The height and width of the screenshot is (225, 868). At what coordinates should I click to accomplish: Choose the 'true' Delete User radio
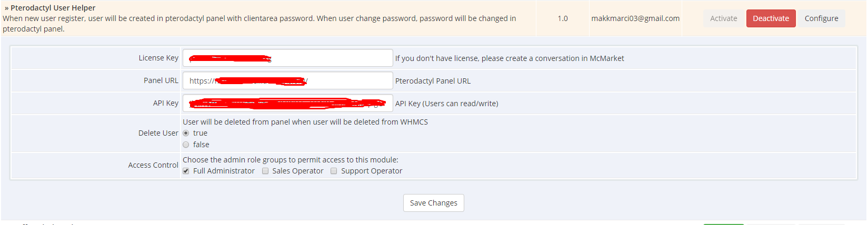186,133
